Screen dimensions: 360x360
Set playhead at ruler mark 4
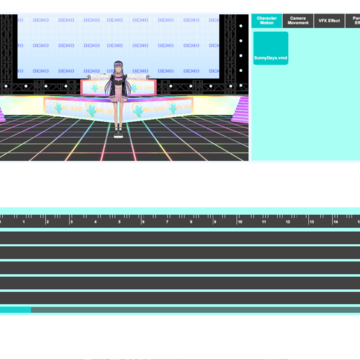click(95, 222)
